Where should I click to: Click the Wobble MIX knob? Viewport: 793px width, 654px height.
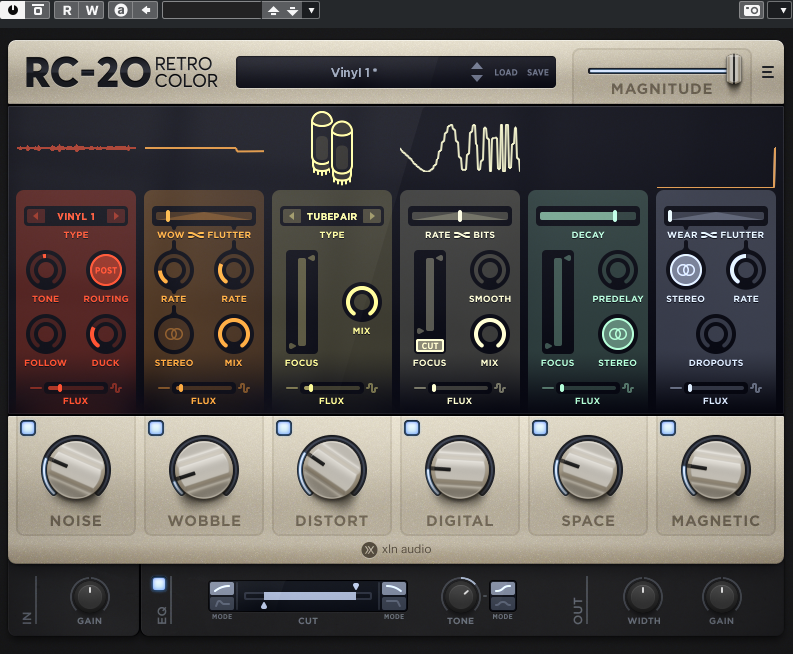(x=234, y=334)
